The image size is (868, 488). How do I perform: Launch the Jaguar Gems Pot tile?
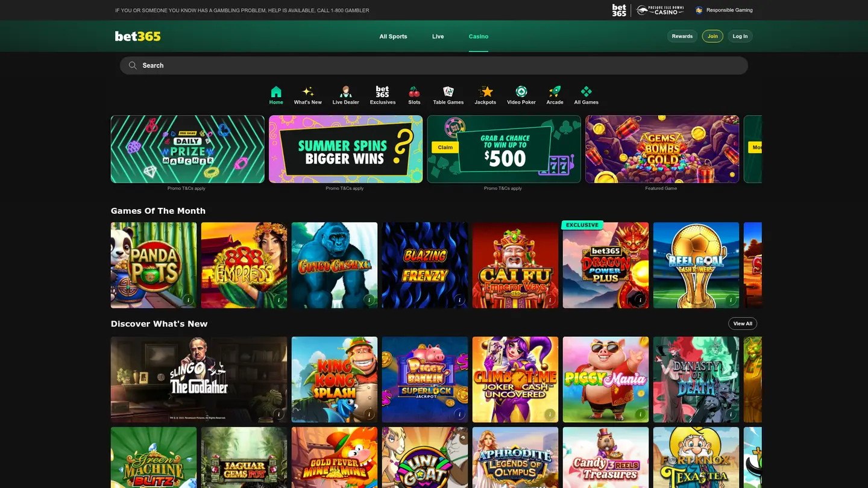pos(244,458)
